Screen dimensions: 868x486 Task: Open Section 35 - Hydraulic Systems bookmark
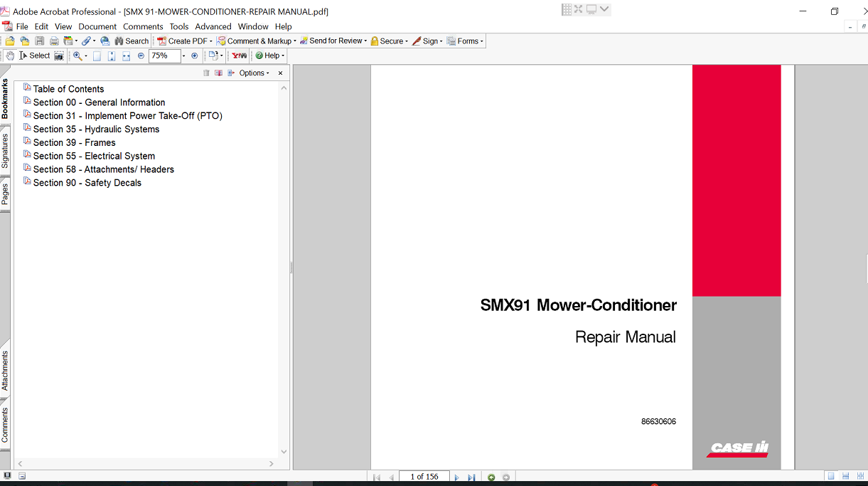point(96,130)
